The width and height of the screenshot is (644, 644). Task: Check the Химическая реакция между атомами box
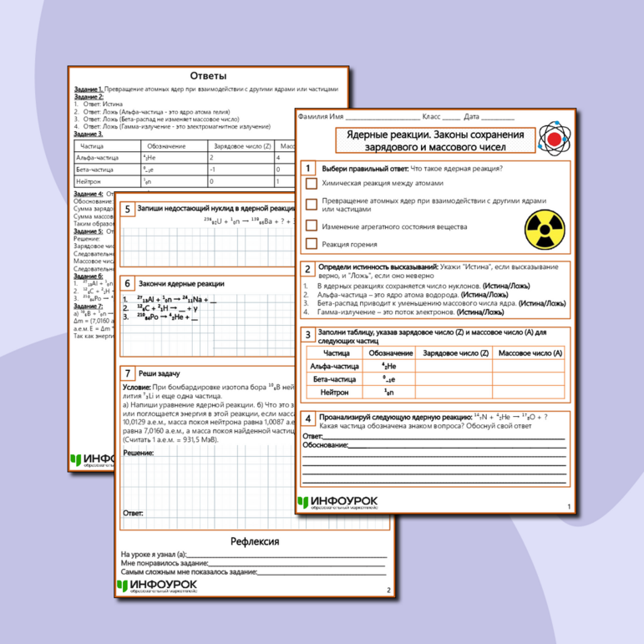(311, 183)
